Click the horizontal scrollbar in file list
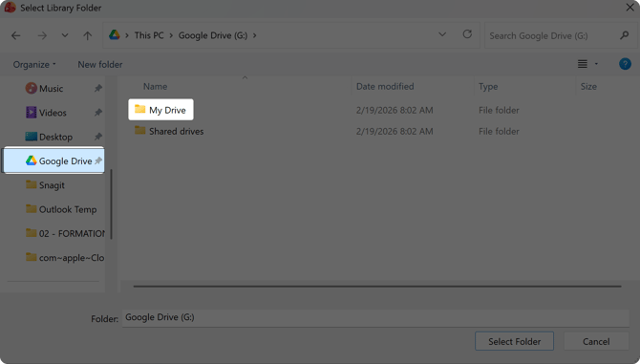640x364 pixels. [377, 287]
